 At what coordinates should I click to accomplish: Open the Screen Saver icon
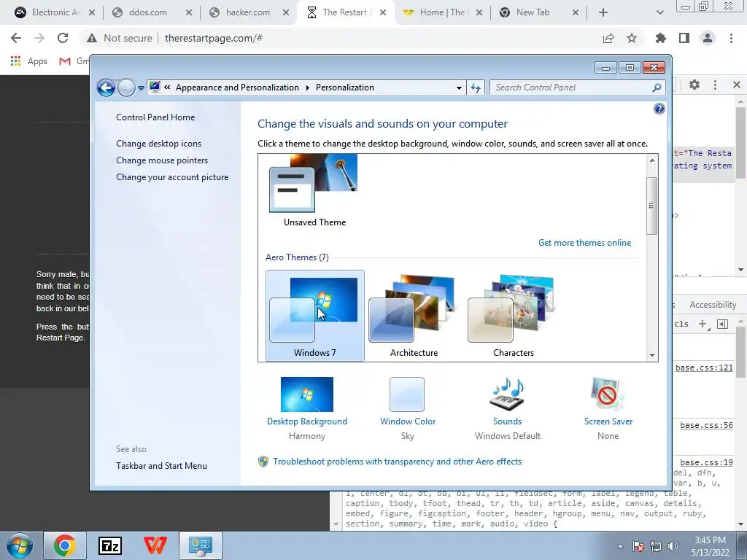pos(608,394)
